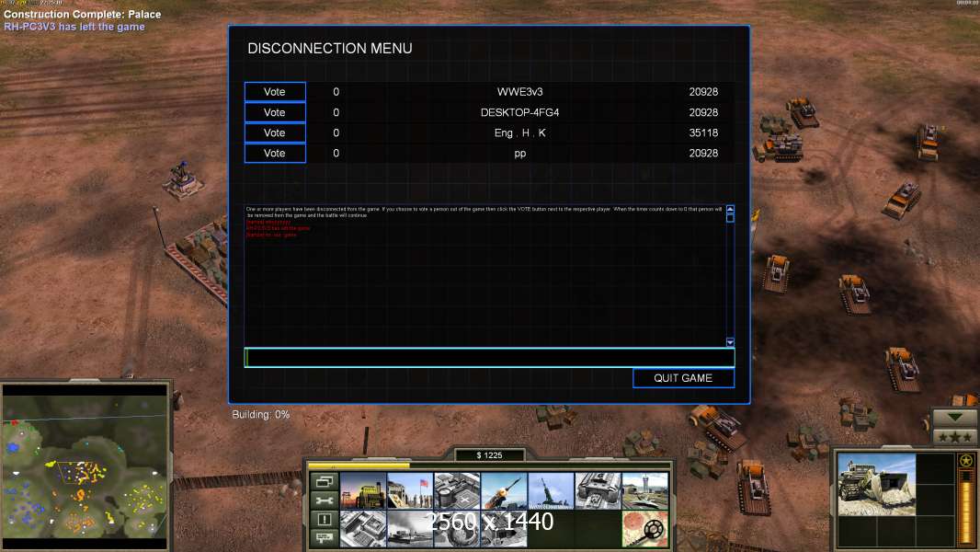
Task: Build the power plant from the command bar
Action: tap(363, 490)
